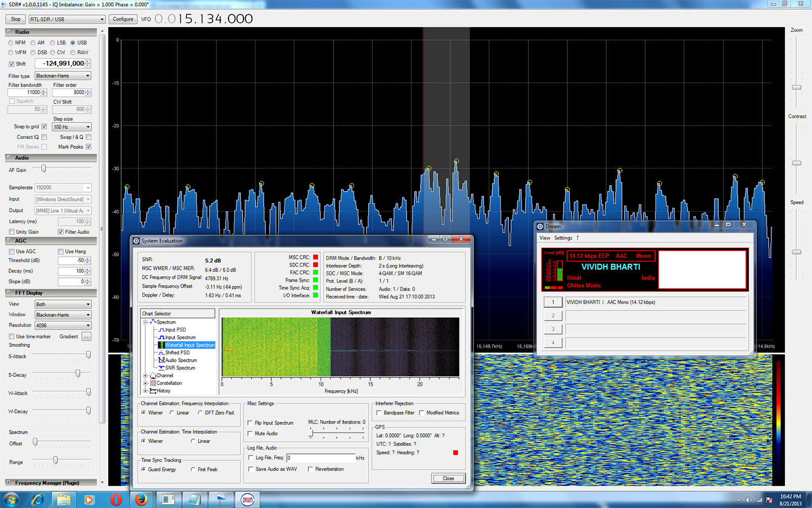Click the Shifted PSD chart icon
Viewport: 812px width, 508px height.
[x=161, y=353]
